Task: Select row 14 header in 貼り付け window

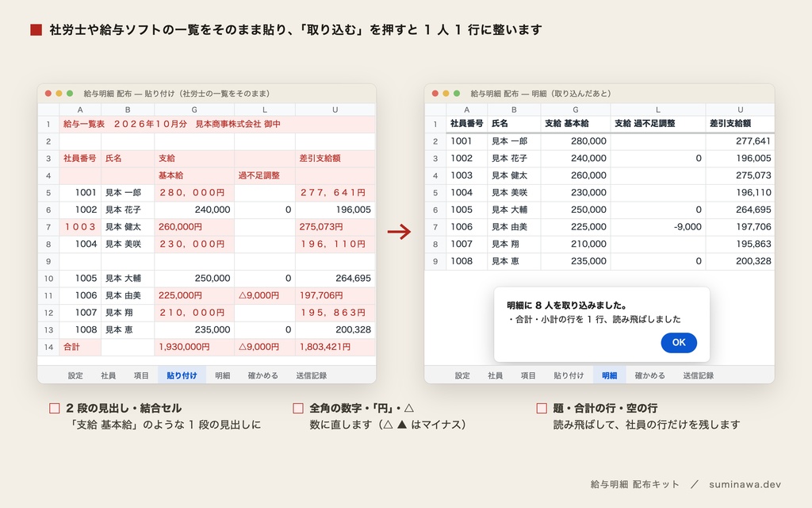Action: tap(48, 347)
